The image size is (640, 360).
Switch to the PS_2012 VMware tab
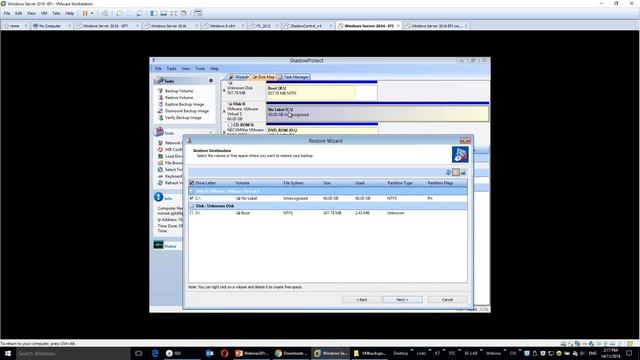[263, 26]
